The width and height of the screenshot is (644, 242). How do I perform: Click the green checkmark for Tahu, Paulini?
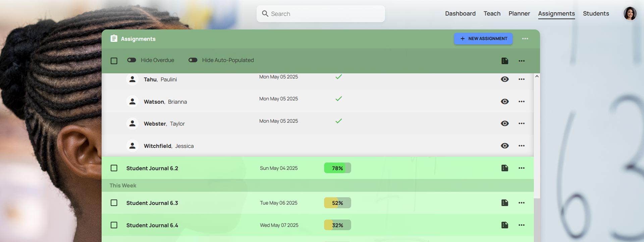click(x=339, y=77)
